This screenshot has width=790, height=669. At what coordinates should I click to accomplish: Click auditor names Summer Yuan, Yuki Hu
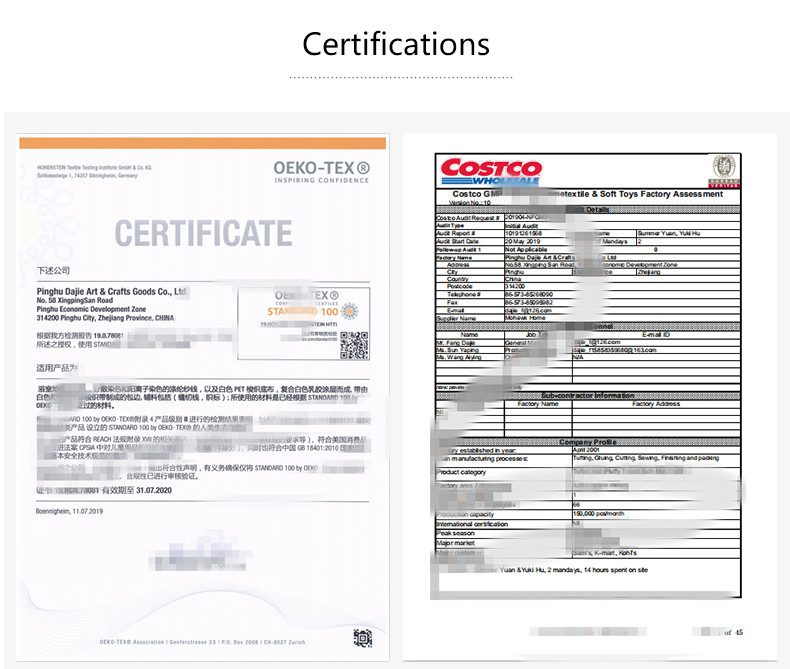(x=669, y=233)
